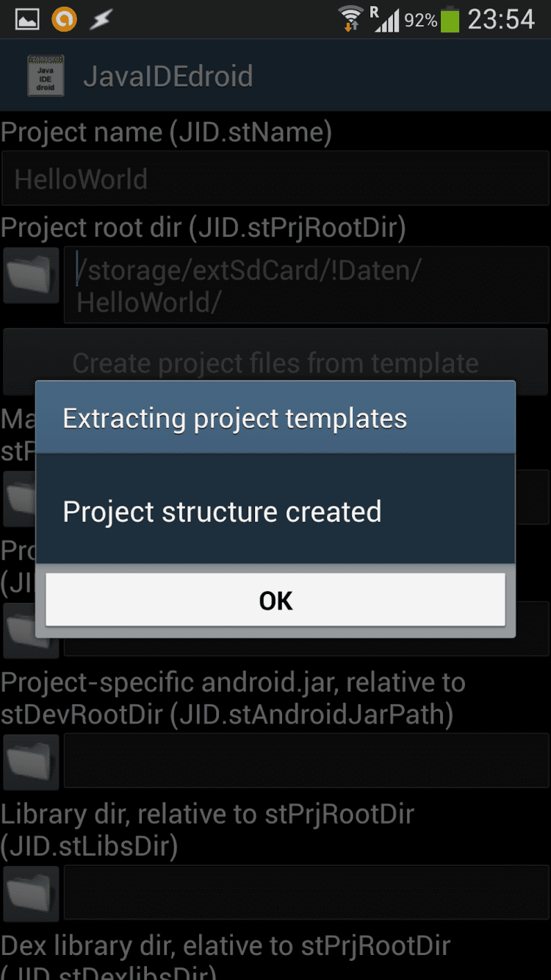This screenshot has height=980, width=551.
Task: Tap the green battery icon
Action: tap(450, 19)
